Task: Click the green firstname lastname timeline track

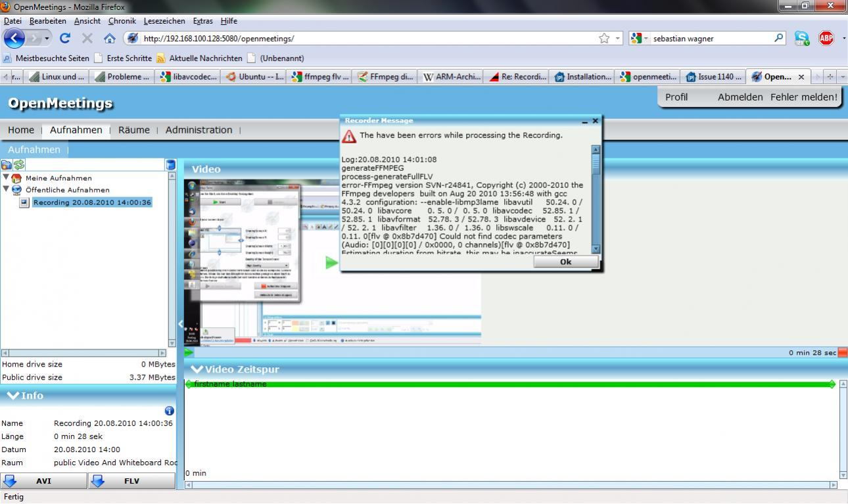Action: (x=511, y=384)
